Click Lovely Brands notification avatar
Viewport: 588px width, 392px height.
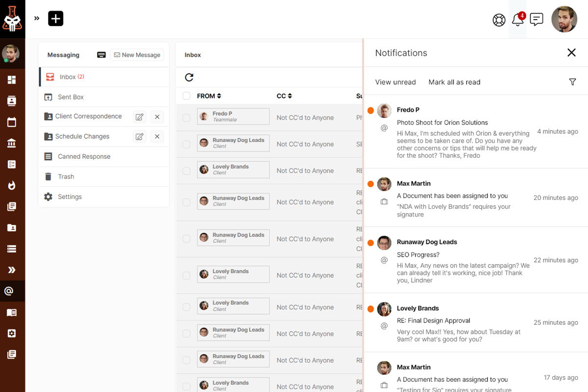[x=385, y=309]
